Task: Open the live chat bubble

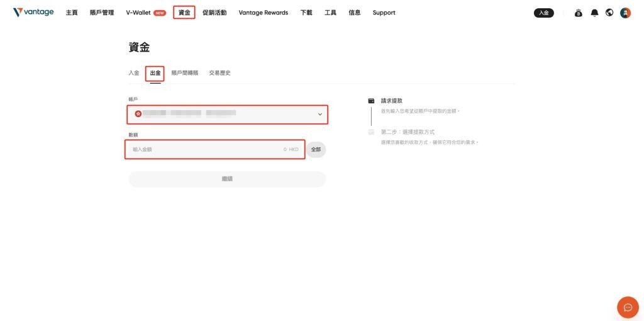Action: pos(628,307)
